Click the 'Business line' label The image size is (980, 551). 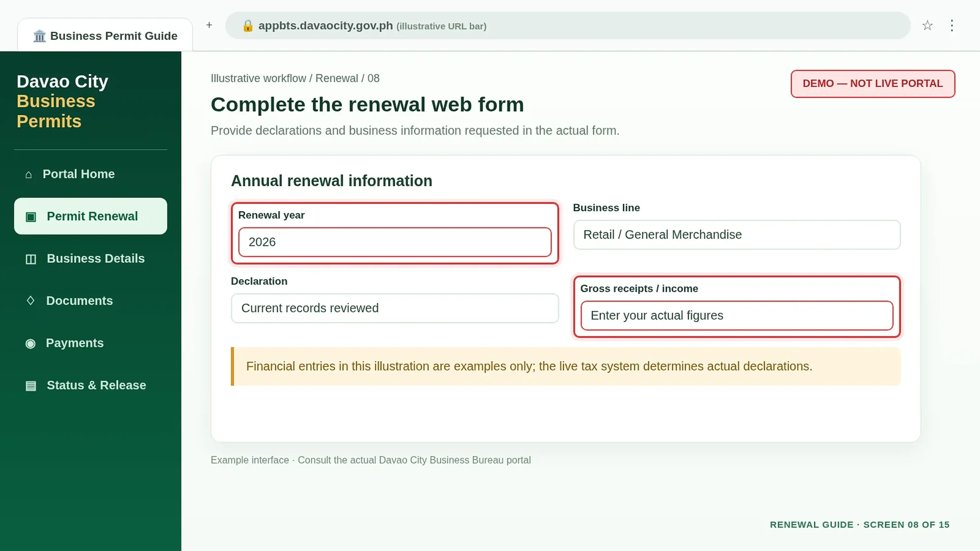pos(606,208)
